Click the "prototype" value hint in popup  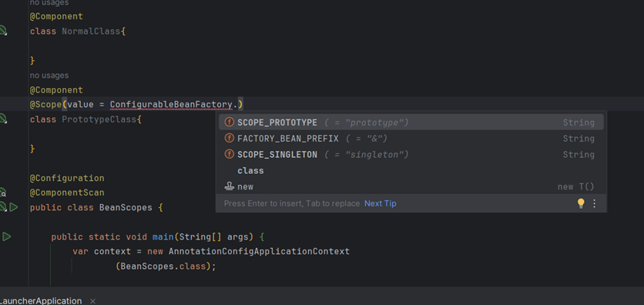click(367, 122)
